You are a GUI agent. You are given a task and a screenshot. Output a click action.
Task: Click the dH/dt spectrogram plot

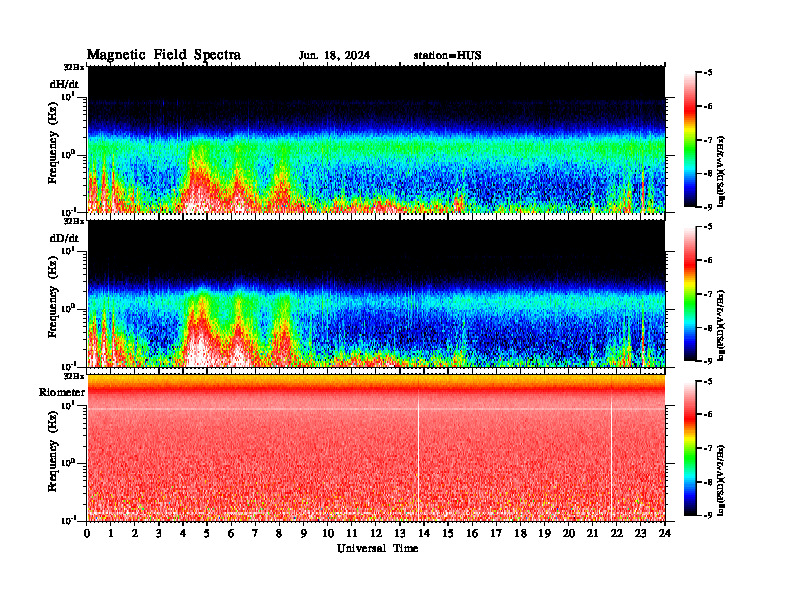tap(376, 139)
